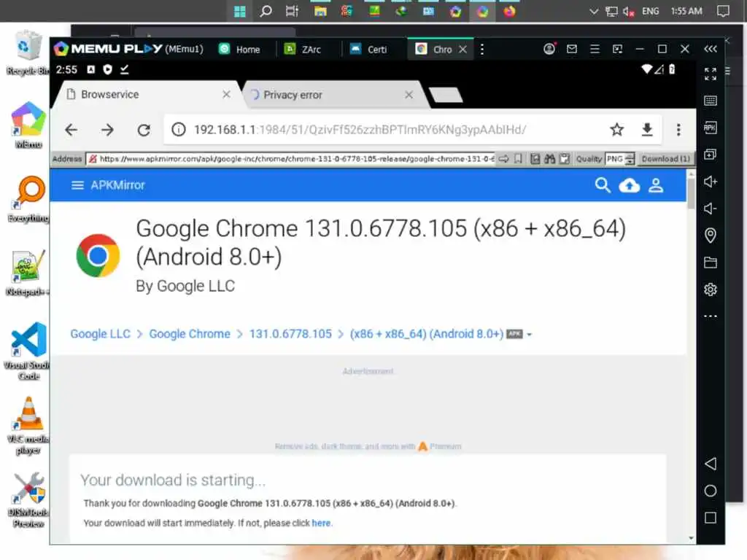Expand APK variant dropdown arrow in breadcrumb
The height and width of the screenshot is (560, 747).
[x=529, y=334]
